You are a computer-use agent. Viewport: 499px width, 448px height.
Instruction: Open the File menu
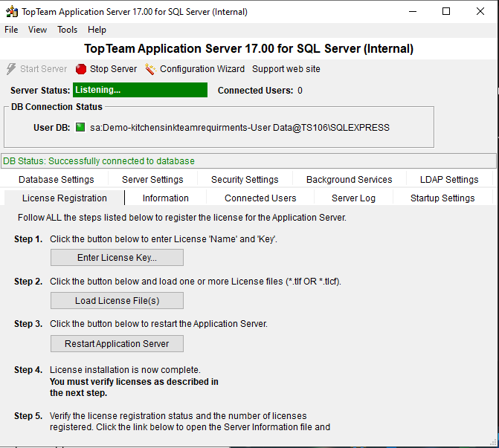[x=11, y=30]
